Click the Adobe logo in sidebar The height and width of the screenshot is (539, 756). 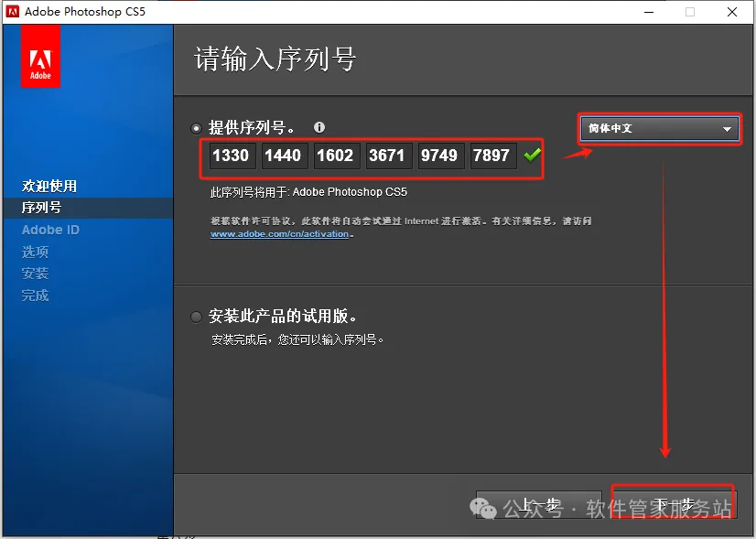[x=40, y=57]
